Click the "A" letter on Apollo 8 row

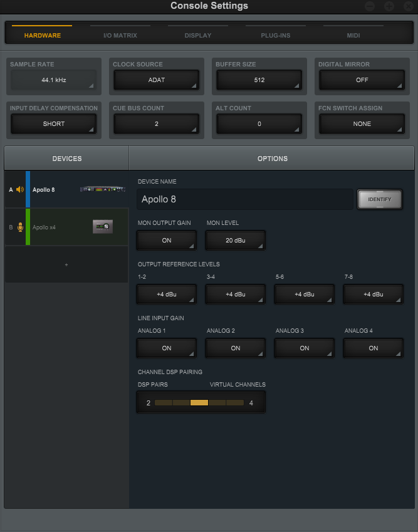[11, 190]
